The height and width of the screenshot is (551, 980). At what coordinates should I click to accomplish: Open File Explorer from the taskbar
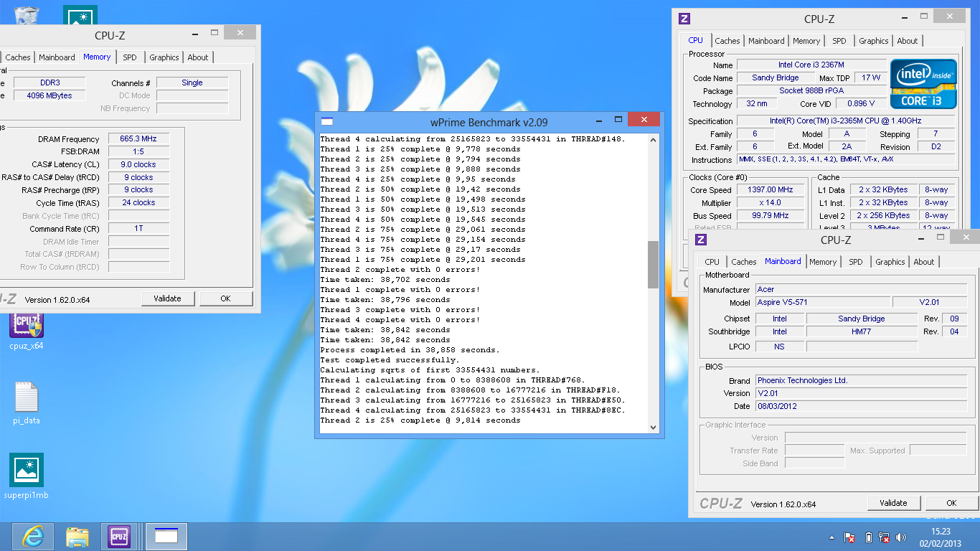click(x=77, y=536)
